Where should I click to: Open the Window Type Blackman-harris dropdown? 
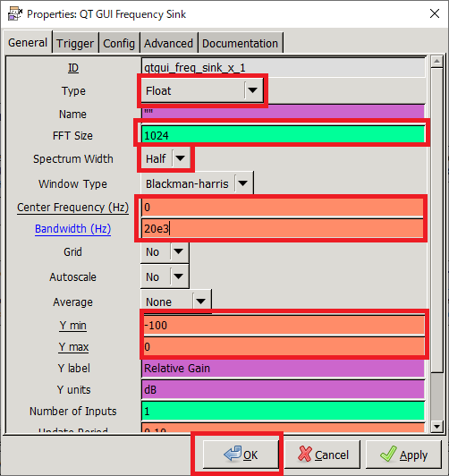[197, 183]
